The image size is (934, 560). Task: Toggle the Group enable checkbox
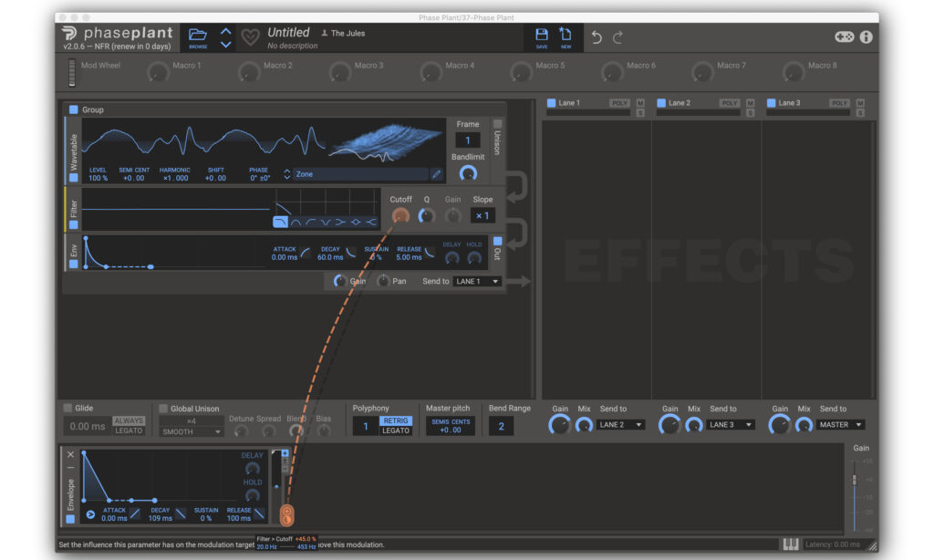click(x=73, y=109)
